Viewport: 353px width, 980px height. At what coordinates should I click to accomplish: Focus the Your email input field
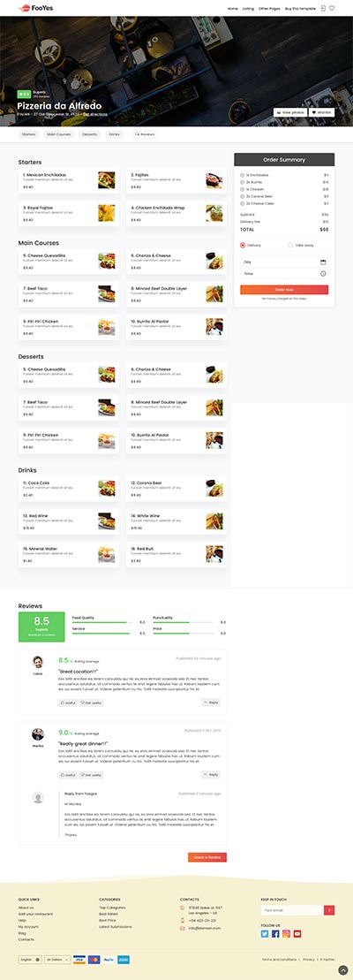coord(292,910)
